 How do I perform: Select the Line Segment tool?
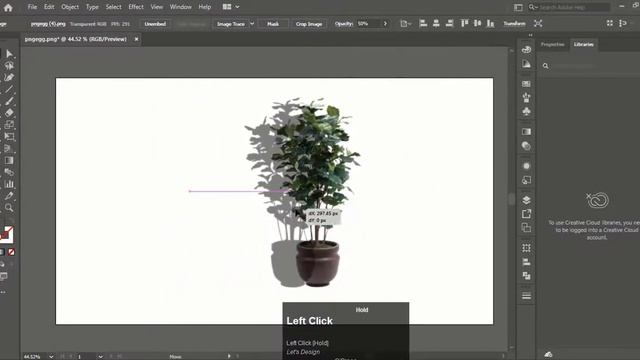[9, 89]
